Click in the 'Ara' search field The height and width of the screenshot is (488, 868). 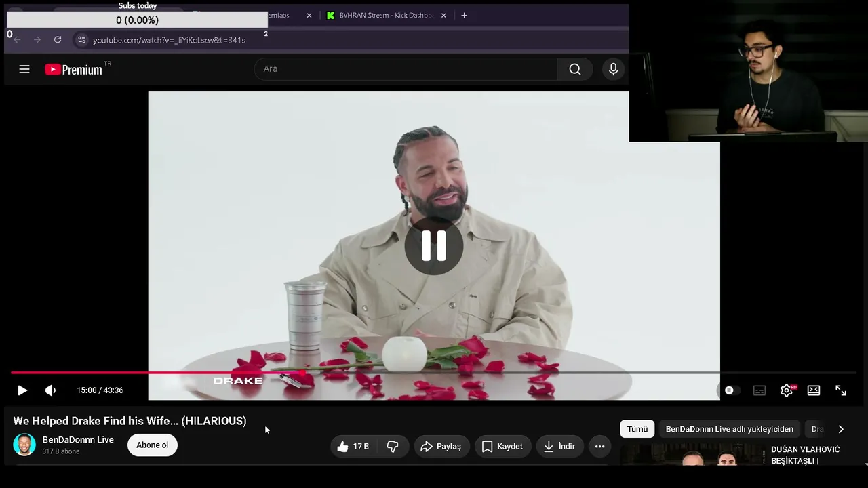[x=406, y=69]
